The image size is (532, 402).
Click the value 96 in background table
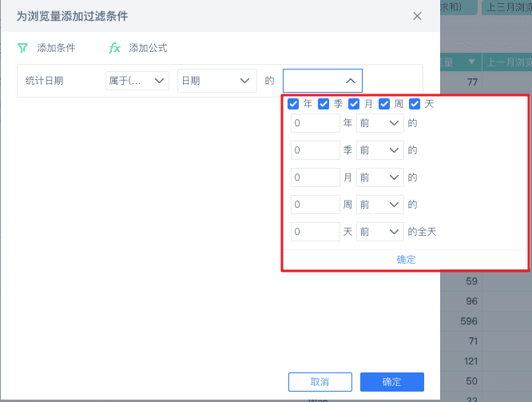point(471,301)
